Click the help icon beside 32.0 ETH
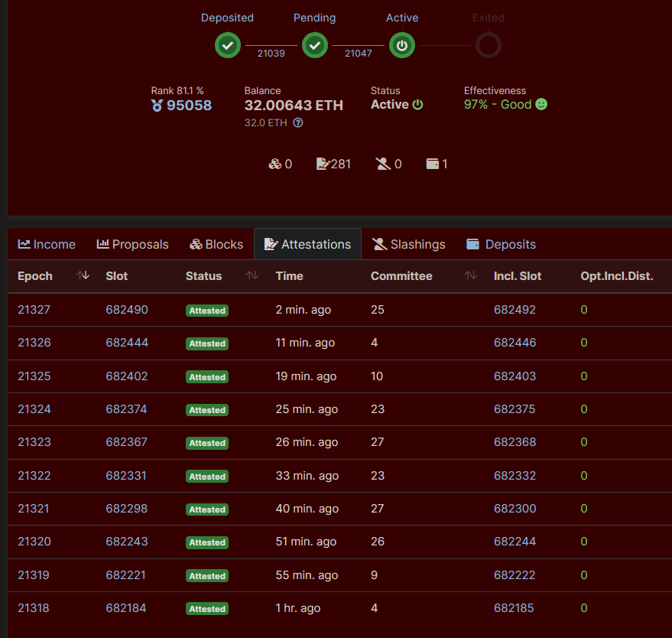Image resolution: width=672 pixels, height=638 pixels. (298, 122)
